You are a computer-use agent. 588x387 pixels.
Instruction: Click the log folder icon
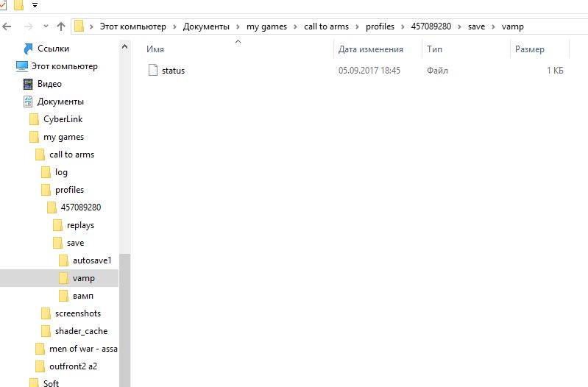(46, 172)
